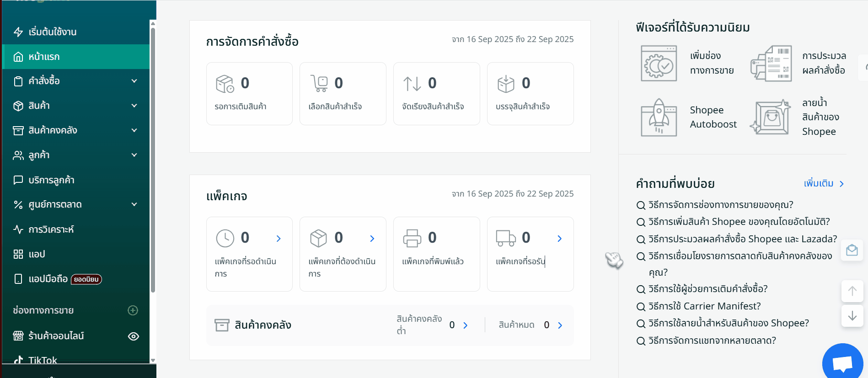Image resolution: width=868 pixels, height=378 pixels.
Task: Click the Shopee Autoboost rocket icon
Action: coord(659,117)
